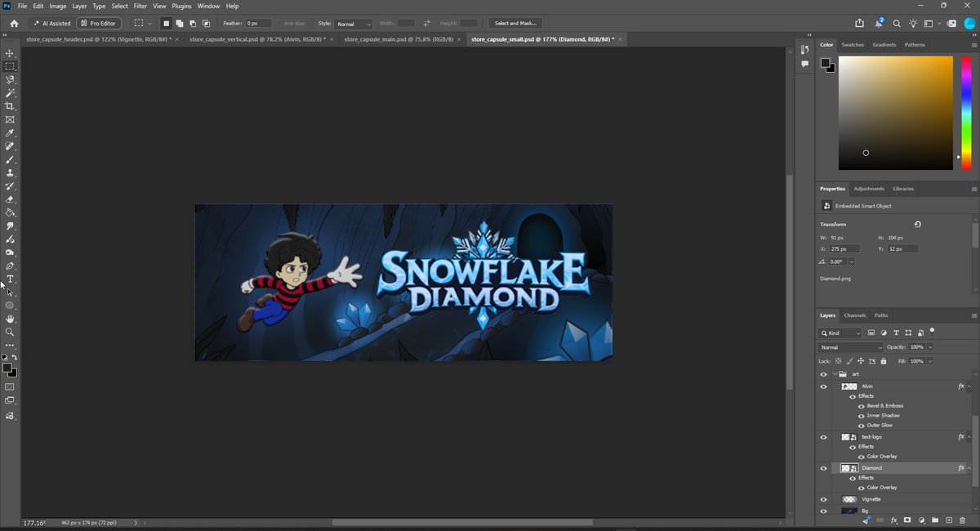Open the Style dropdown set to Normal
The width and height of the screenshot is (980, 531).
354,24
